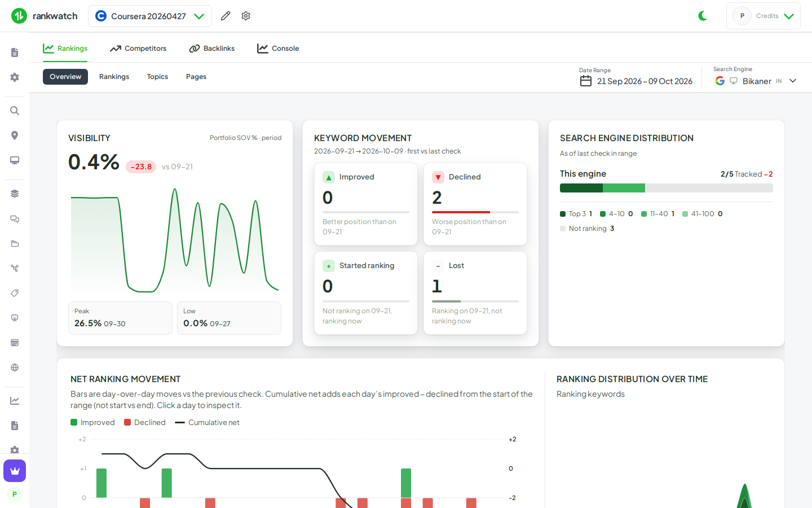Click the Top 3 legend swatch
Screen dimensions: 812x508
coord(563,214)
